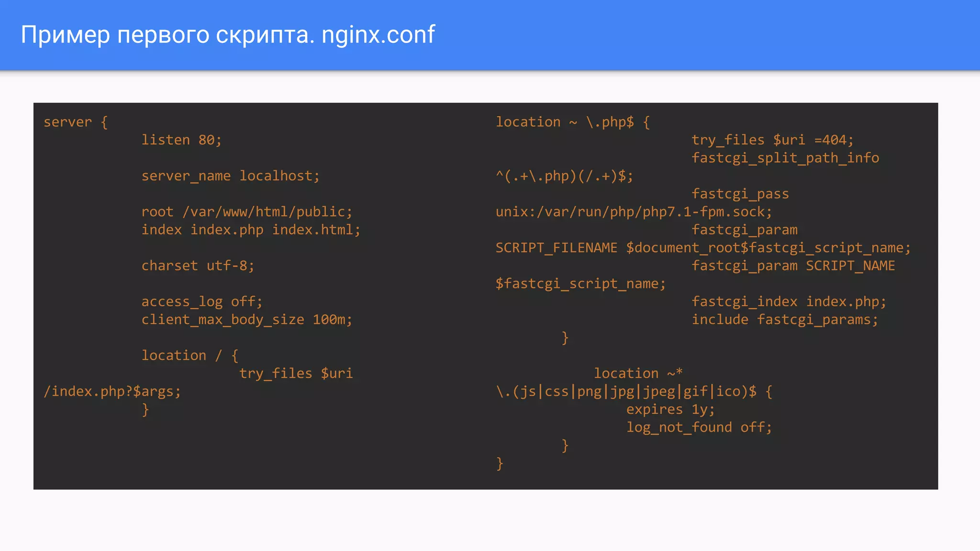
Task: Select 'try_files $uri =404;' line
Action: pyautogui.click(x=773, y=140)
